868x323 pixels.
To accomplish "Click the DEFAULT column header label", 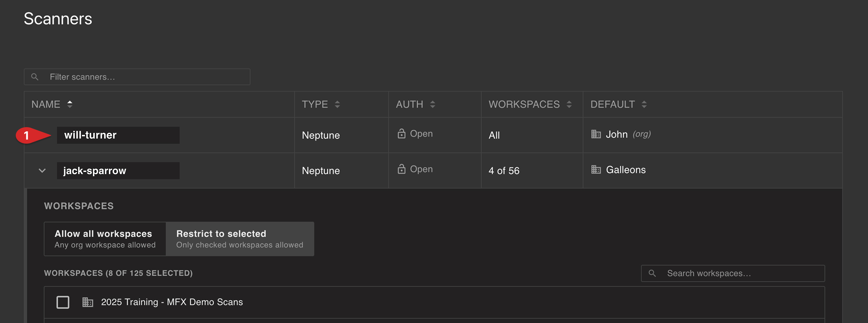I will click(x=613, y=104).
